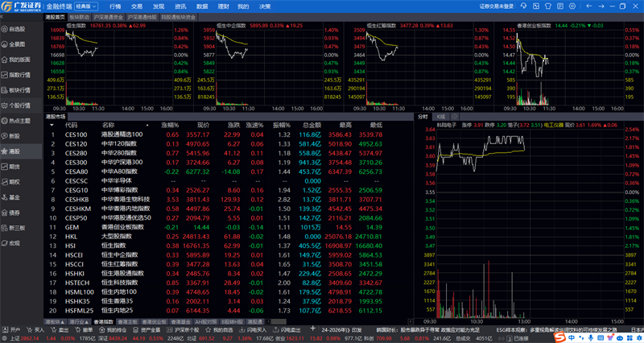Screen dimensions: 644x343
Task: Open the 行情 menu
Action: 115,6
